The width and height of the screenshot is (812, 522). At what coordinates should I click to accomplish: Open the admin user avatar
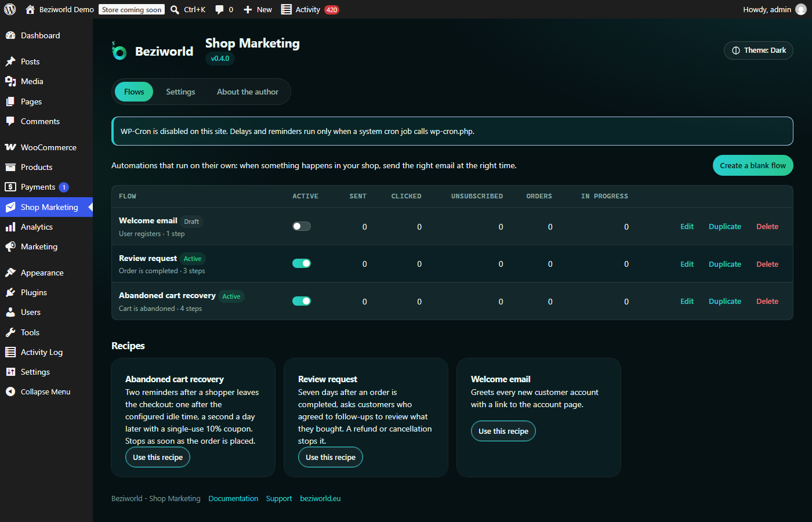pos(801,9)
